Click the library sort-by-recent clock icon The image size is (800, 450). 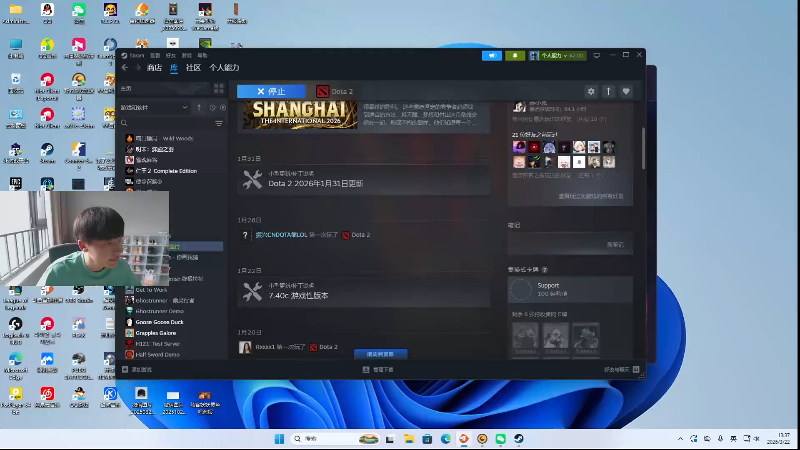point(212,108)
